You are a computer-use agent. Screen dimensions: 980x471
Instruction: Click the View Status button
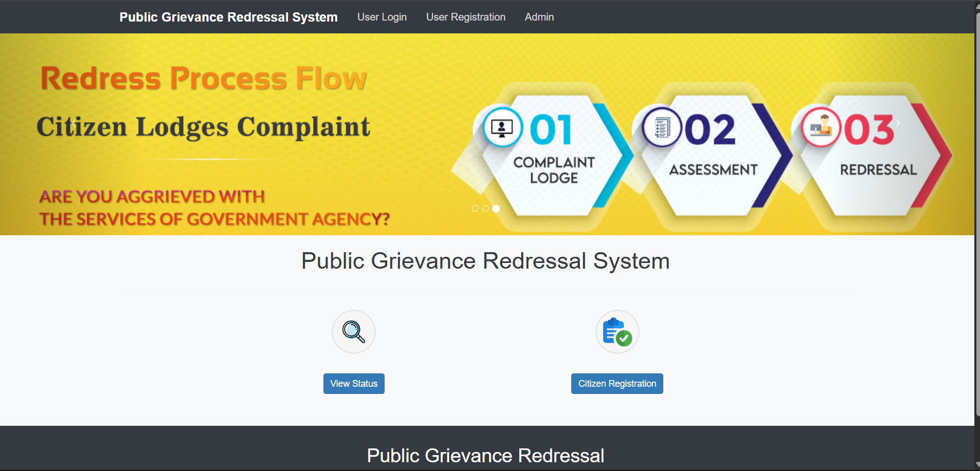pyautogui.click(x=354, y=383)
